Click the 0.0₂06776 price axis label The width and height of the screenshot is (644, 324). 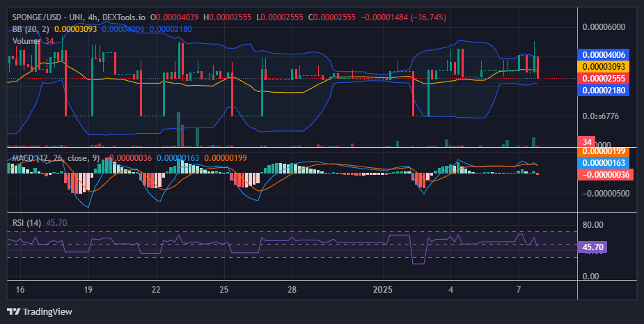click(x=600, y=116)
